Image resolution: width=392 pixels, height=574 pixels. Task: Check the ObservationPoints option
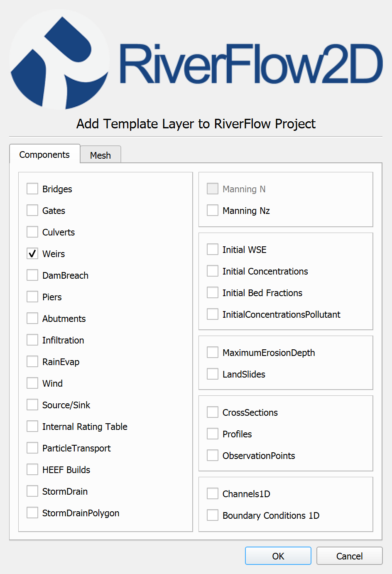click(x=213, y=456)
